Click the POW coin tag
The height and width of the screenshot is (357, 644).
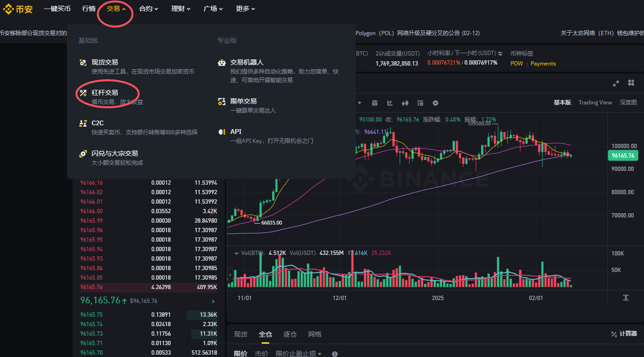[517, 64]
